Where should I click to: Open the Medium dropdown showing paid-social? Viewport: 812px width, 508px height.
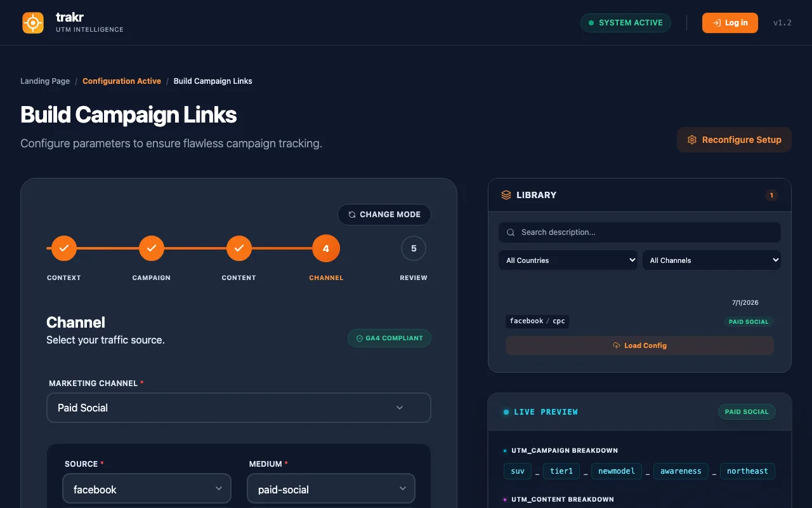point(331,489)
